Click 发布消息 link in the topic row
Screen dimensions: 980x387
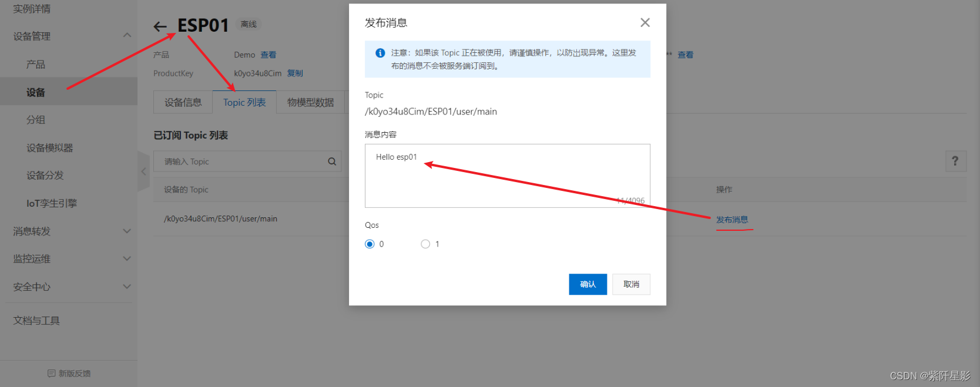click(x=732, y=220)
